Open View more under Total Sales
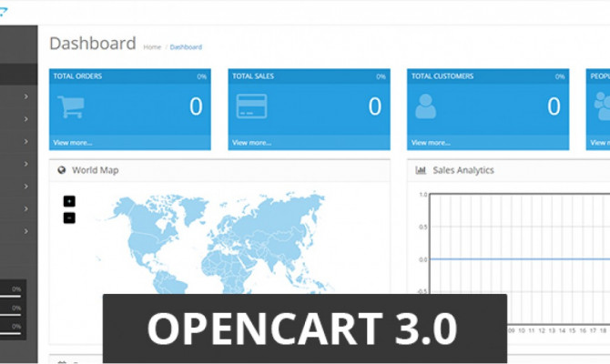The width and height of the screenshot is (610, 364). coord(251,143)
